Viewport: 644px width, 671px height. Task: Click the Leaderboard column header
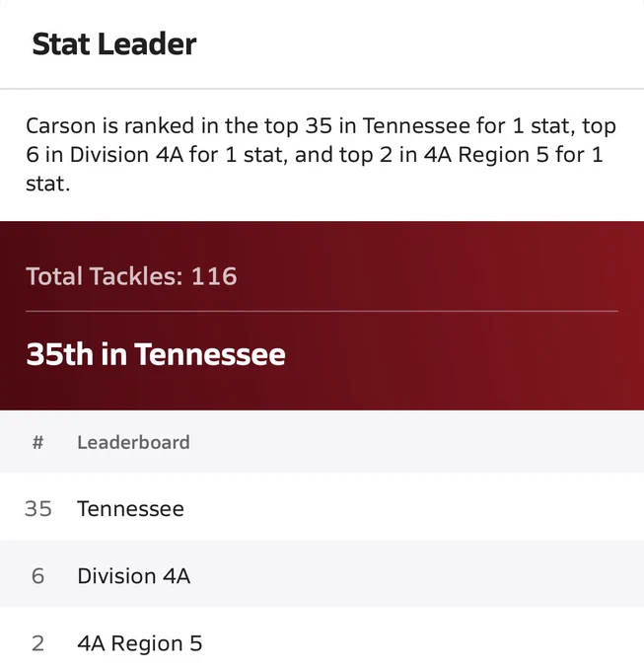click(133, 442)
